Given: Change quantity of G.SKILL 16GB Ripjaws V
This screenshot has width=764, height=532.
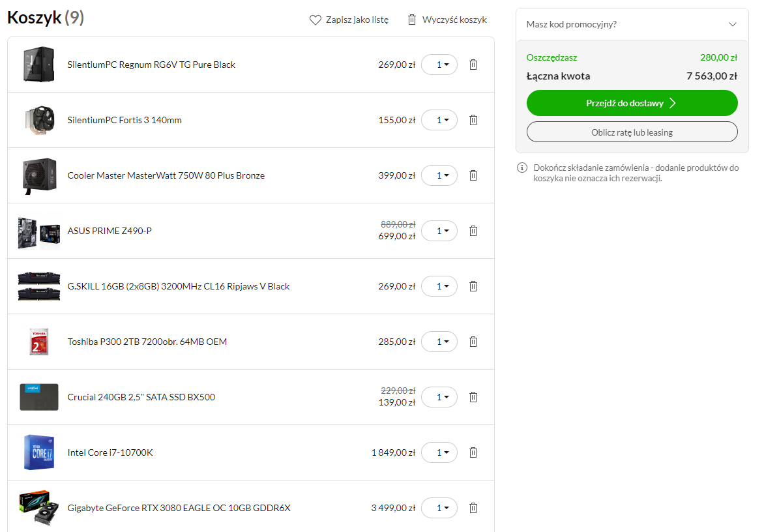Looking at the screenshot, I should point(439,286).
